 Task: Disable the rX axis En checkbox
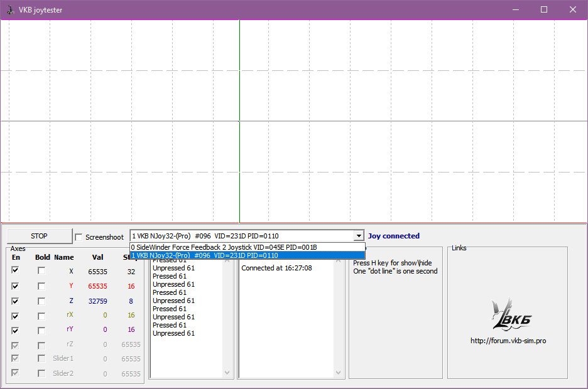point(15,316)
